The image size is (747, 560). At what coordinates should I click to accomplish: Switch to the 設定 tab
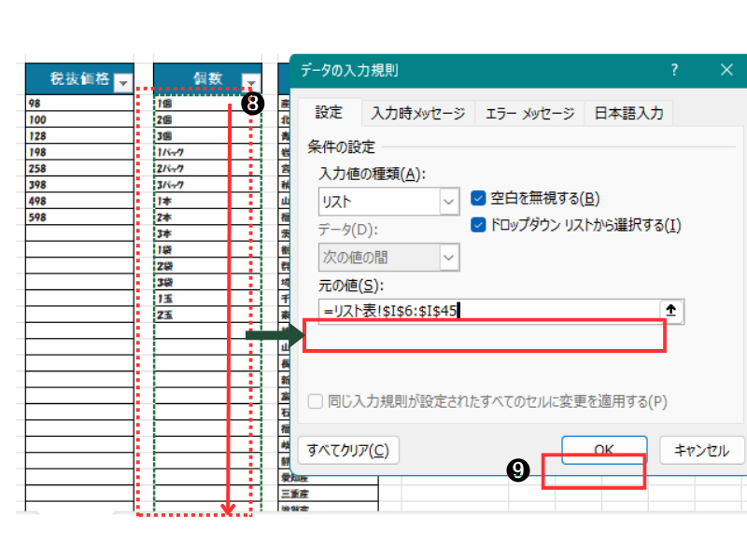pos(329,113)
